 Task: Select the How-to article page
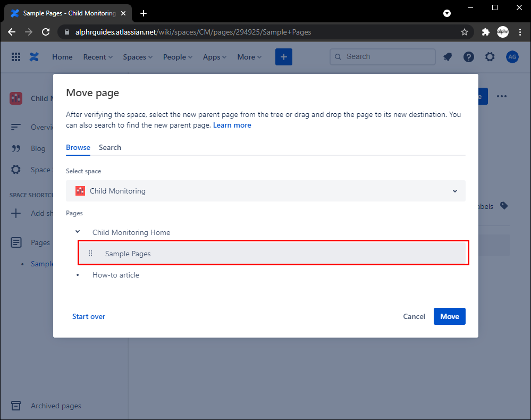click(x=116, y=275)
